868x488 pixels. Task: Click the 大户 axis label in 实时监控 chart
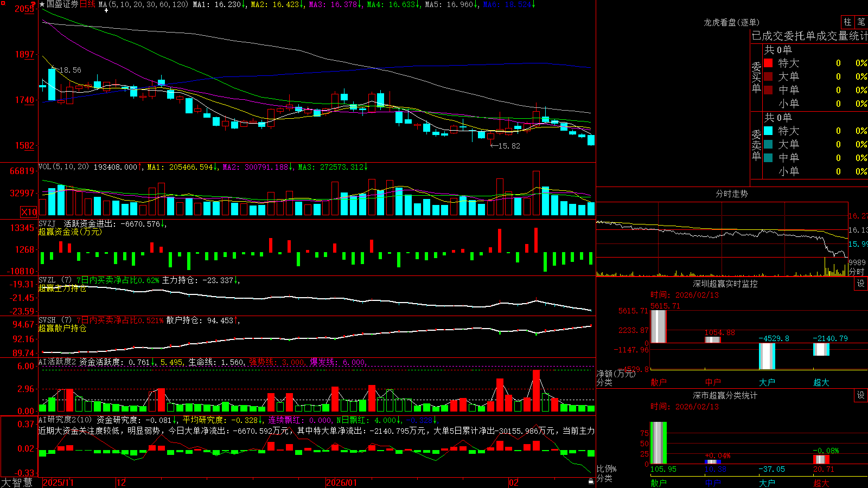pyautogui.click(x=767, y=382)
